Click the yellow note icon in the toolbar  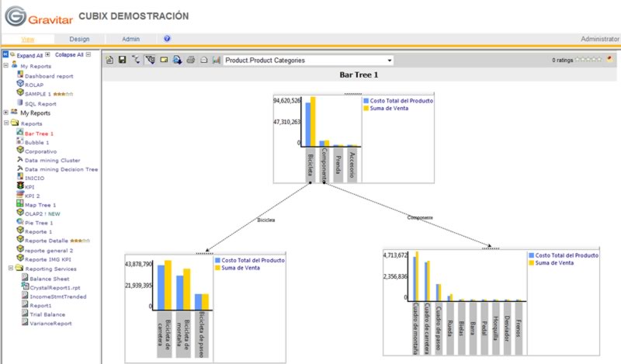[x=164, y=60]
